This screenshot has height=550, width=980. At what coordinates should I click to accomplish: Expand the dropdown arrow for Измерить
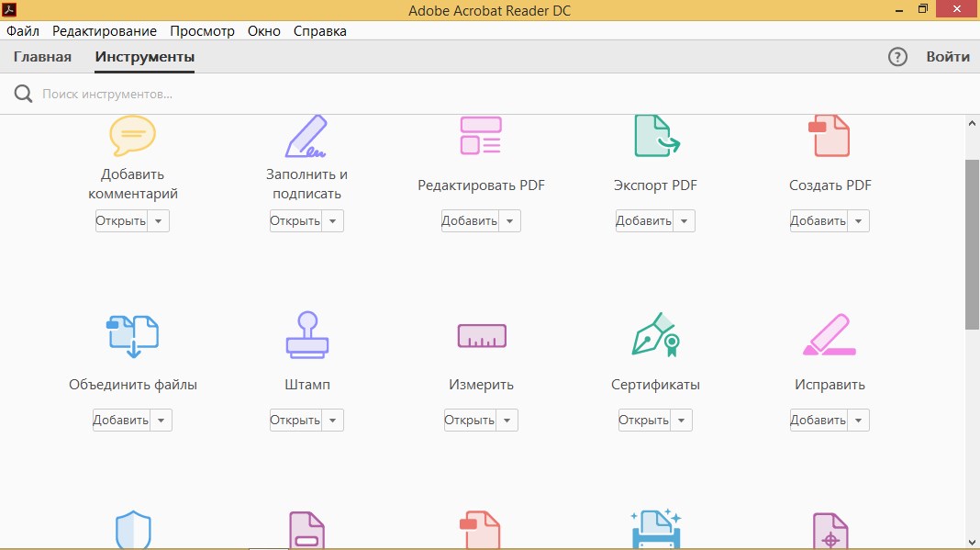(x=507, y=420)
